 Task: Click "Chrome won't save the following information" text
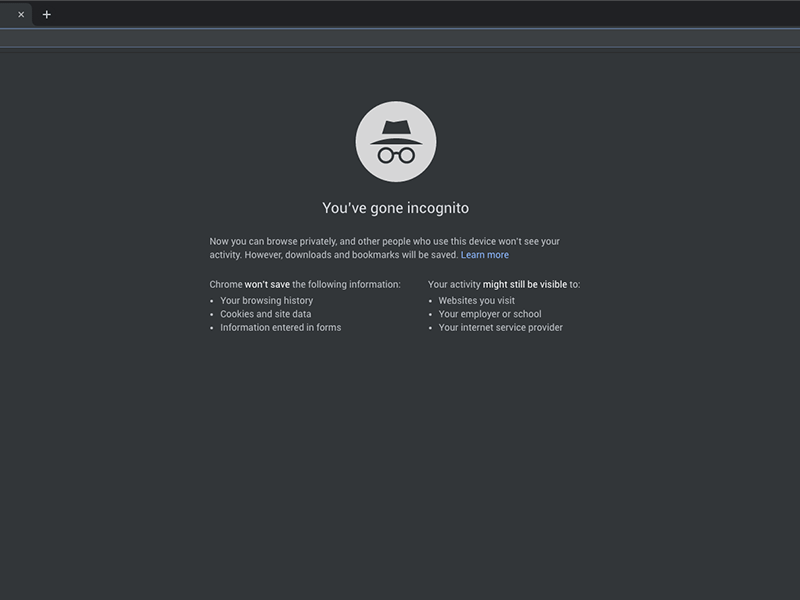[x=305, y=284]
